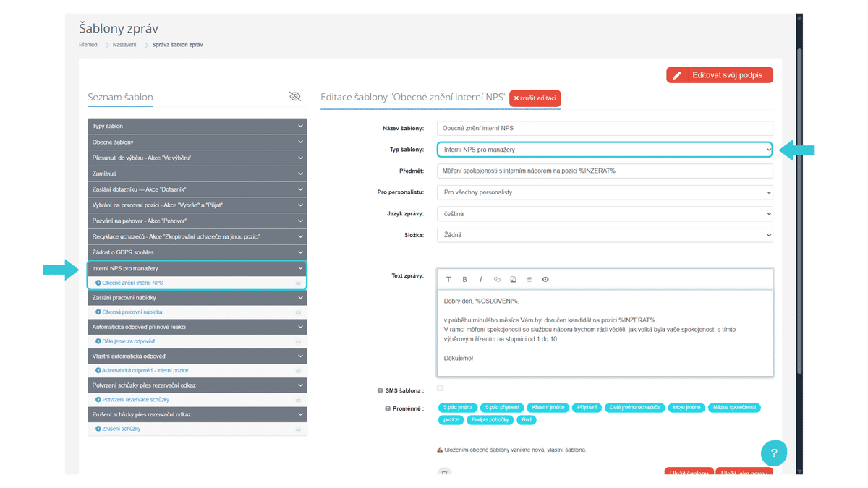The height and width of the screenshot is (488, 868).
Task: Open Automatická odpověď - interní pozice template
Action: tap(145, 371)
